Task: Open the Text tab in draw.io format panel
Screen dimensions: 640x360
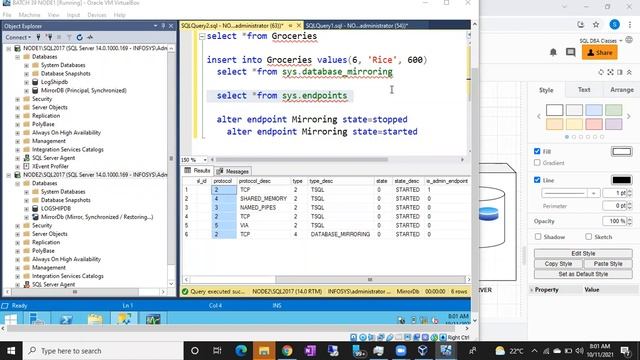Action: (x=584, y=90)
